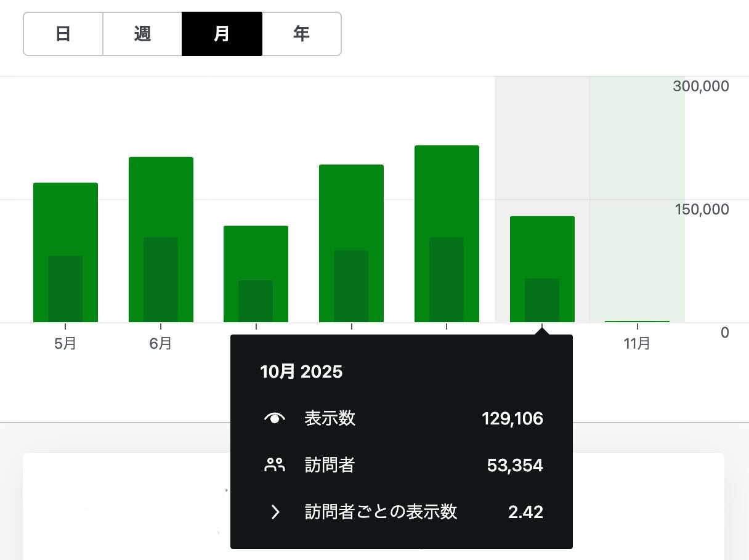Click the dark visitors bar in highlighted October column
Viewport: 749px width, 560px height.
coord(542,301)
